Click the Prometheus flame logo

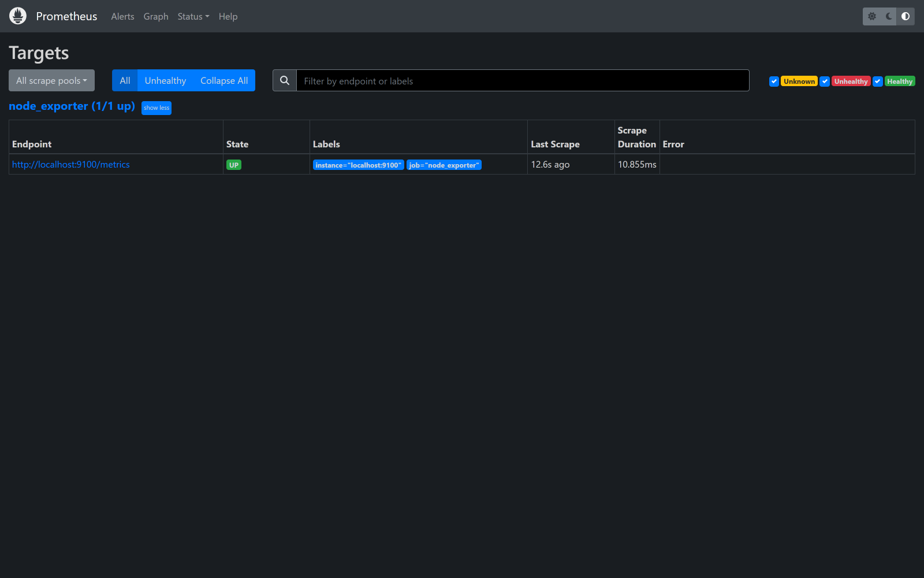tap(18, 16)
